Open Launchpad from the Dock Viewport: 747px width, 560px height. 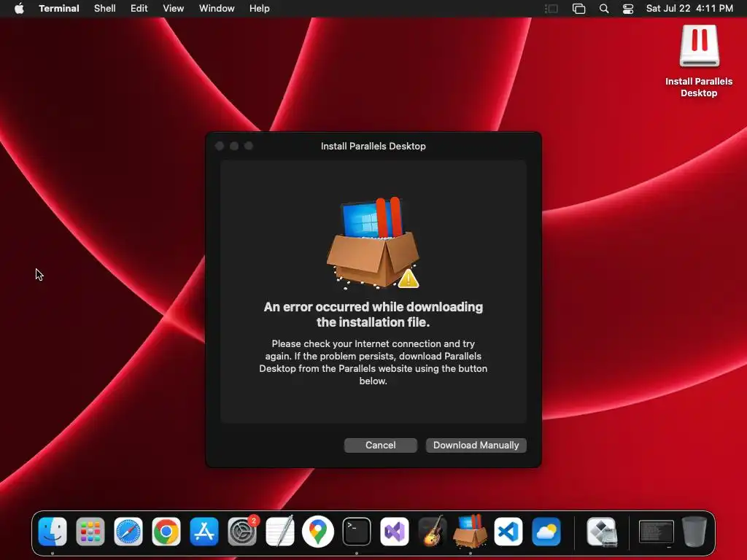[90, 532]
